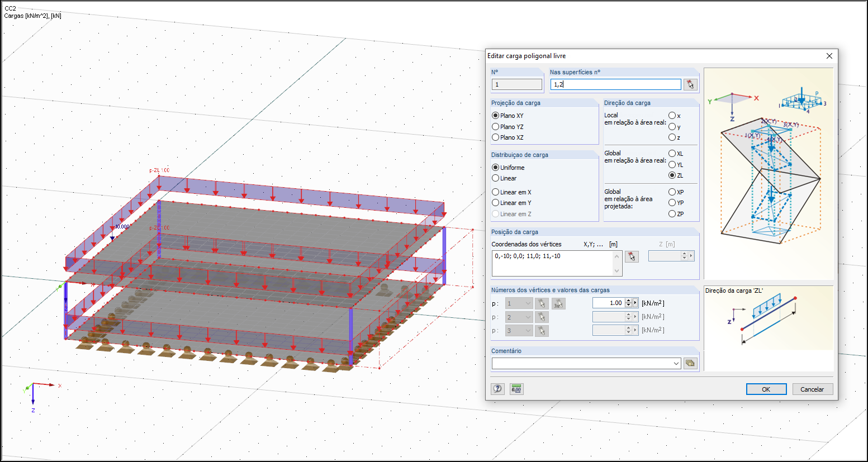Click the Nas superfícies nº input field
The image size is (868, 462).
click(x=615, y=84)
